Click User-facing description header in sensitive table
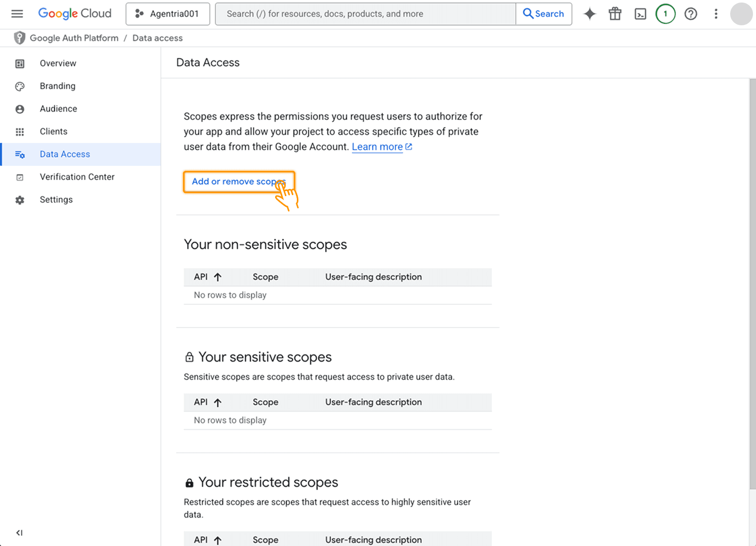The width and height of the screenshot is (756, 546). coord(373,402)
